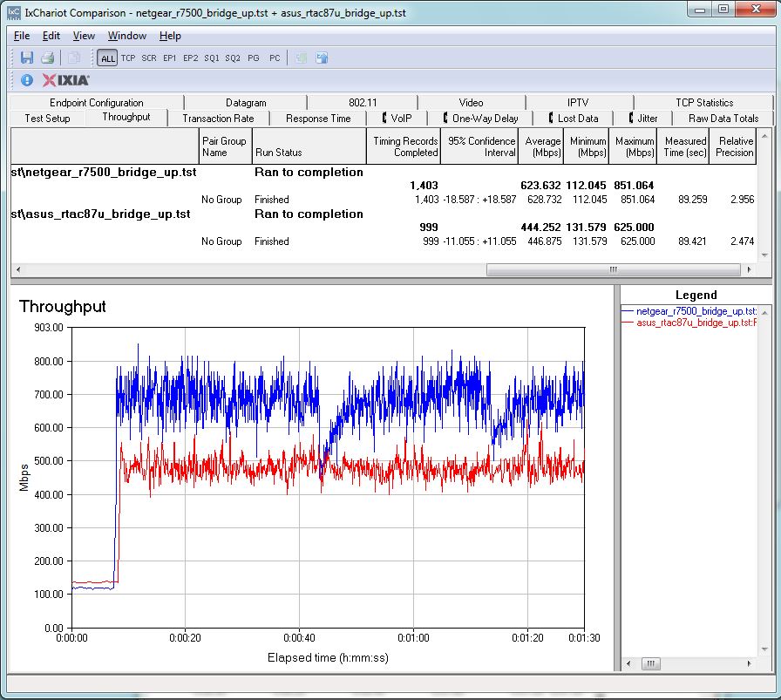The width and height of the screenshot is (781, 700).
Task: Click the Measured Time (sec) column header
Action: [x=684, y=146]
